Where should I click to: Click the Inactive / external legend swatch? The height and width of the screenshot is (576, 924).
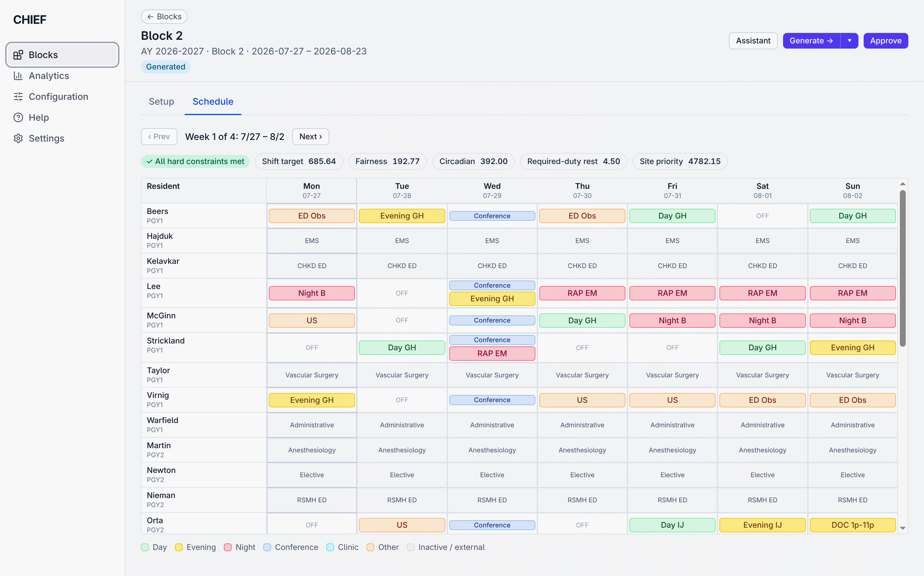point(411,547)
